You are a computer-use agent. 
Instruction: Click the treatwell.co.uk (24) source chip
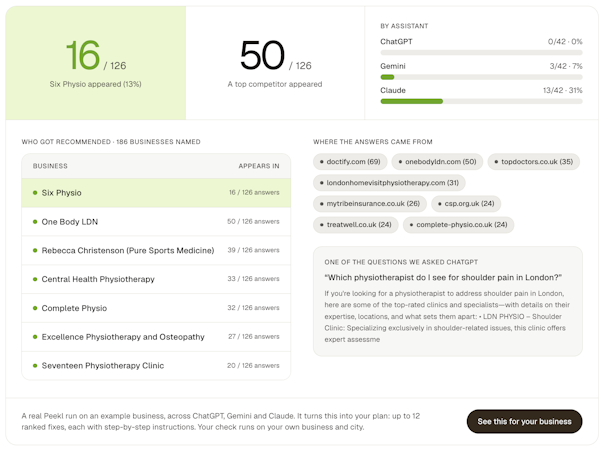click(x=356, y=225)
